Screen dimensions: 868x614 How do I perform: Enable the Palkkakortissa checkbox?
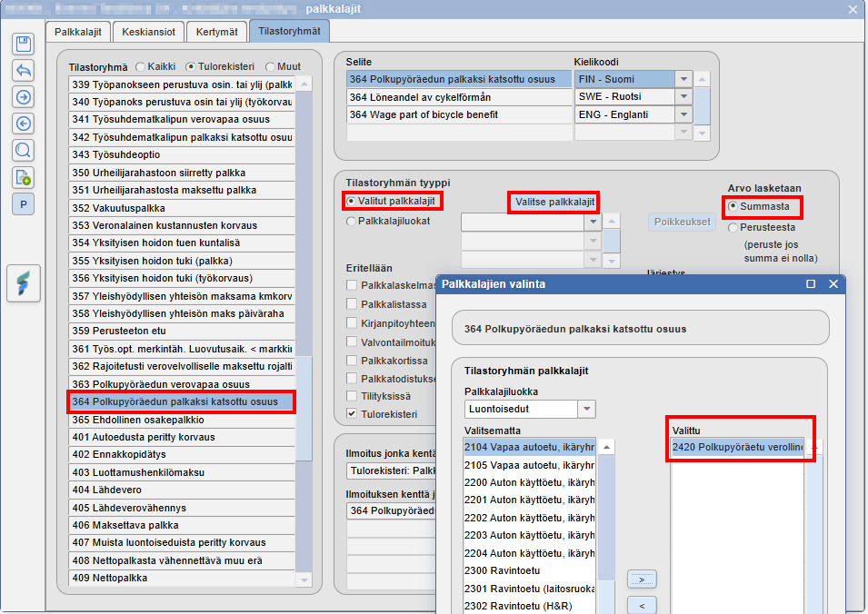click(352, 360)
